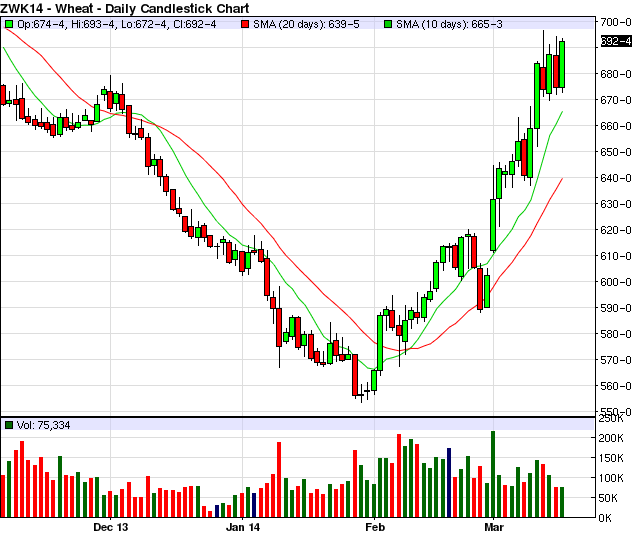Click the 'Jan 14' date axis label
The height and width of the screenshot is (536, 640).
tap(243, 527)
